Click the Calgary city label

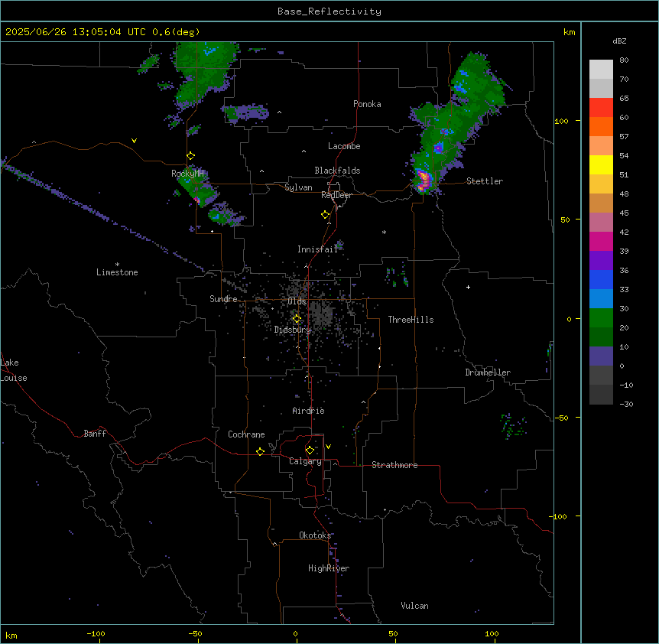305,461
